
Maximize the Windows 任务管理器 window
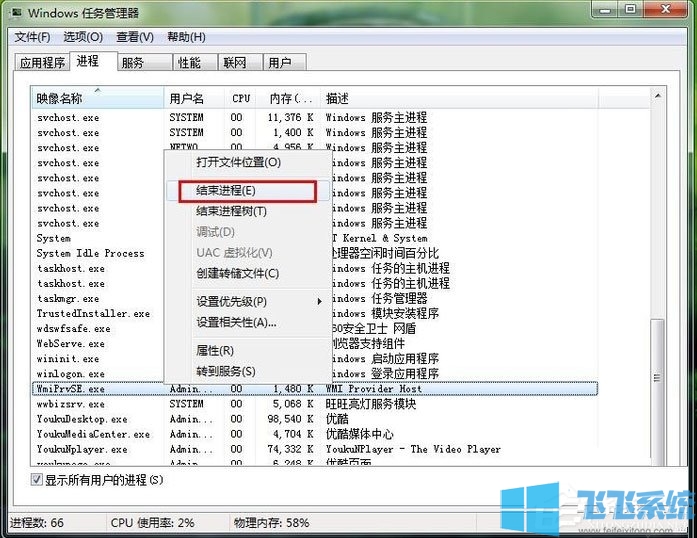pyautogui.click(x=630, y=10)
